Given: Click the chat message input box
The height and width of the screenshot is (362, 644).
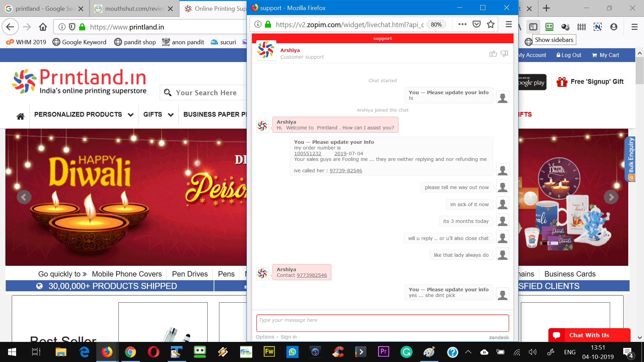Looking at the screenshot, I should tap(382, 323).
